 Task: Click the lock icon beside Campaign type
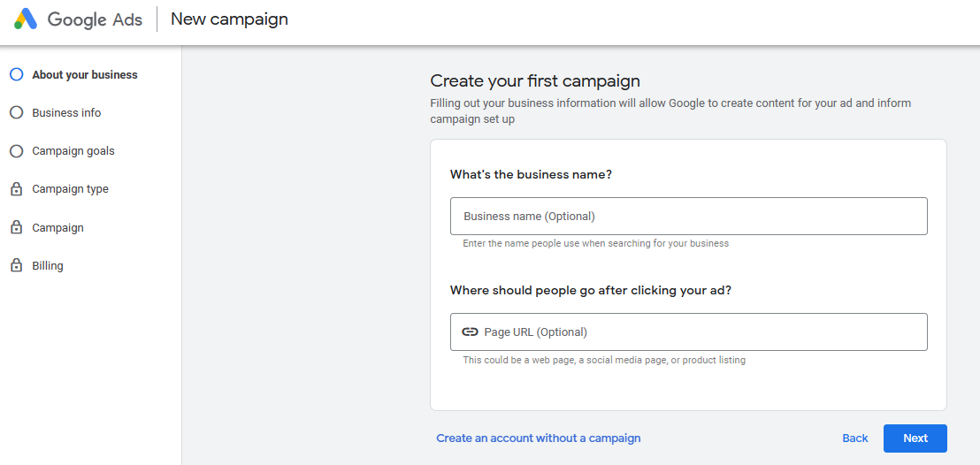[16, 189]
